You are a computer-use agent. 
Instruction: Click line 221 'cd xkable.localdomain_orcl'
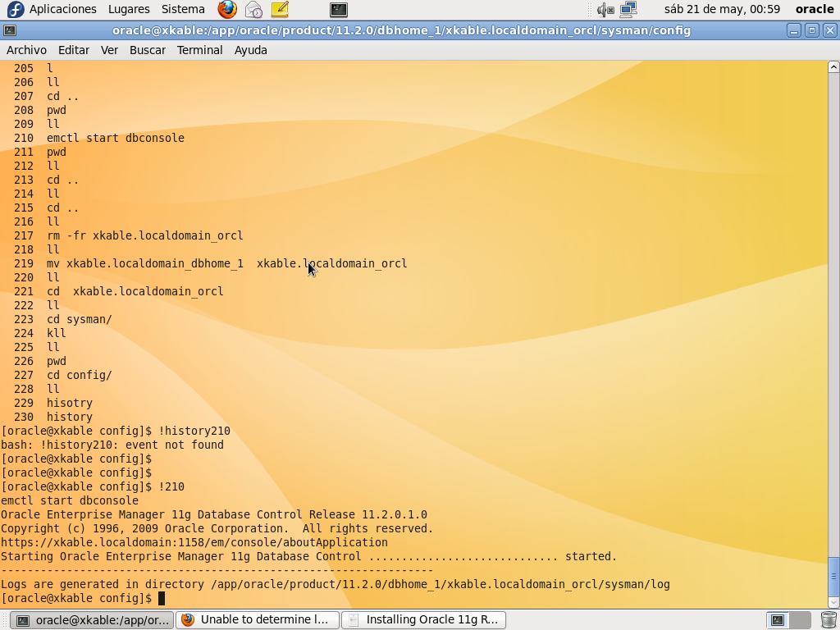click(135, 291)
